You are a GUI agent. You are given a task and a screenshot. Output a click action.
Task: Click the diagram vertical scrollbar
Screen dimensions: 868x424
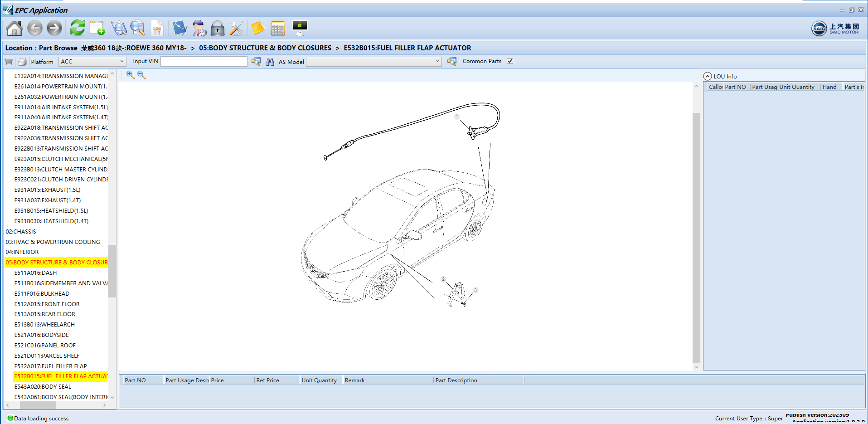pyautogui.click(x=696, y=227)
